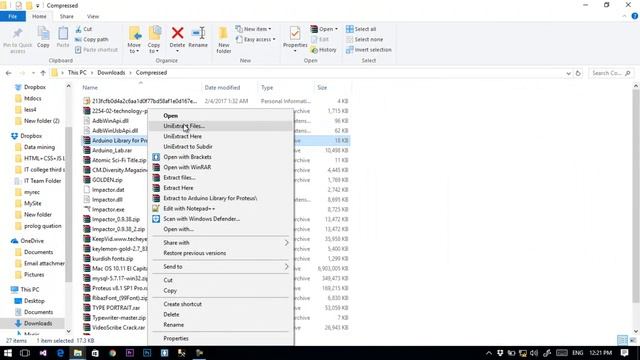
Task: Select the Impactor.exe file
Action: [x=108, y=210]
